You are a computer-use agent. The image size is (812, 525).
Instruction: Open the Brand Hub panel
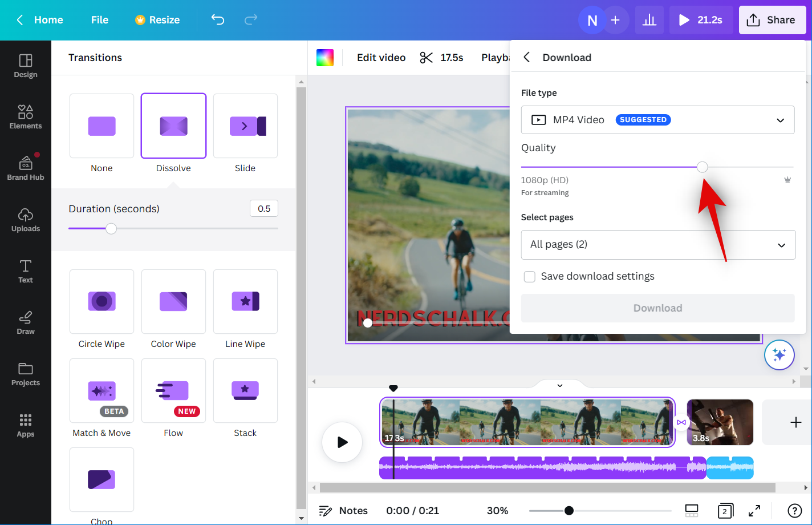click(x=26, y=168)
